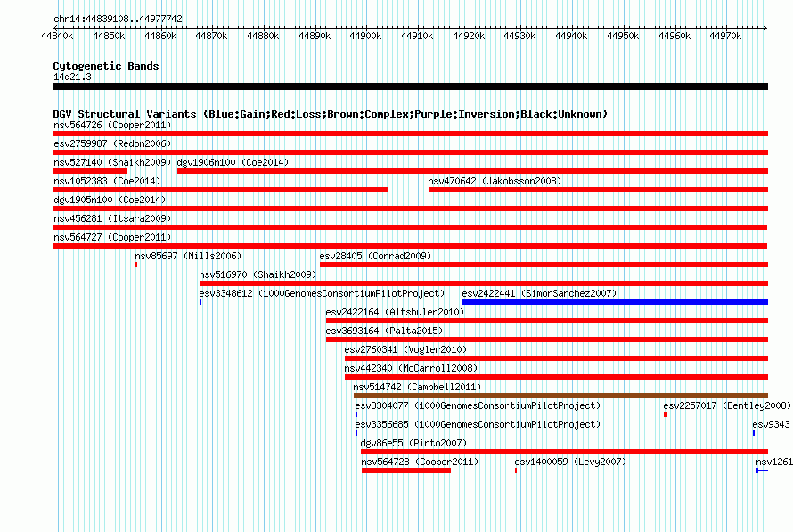The width and height of the screenshot is (793, 532).
Task: Click the 44970k ruler tick label
Action: (725, 36)
